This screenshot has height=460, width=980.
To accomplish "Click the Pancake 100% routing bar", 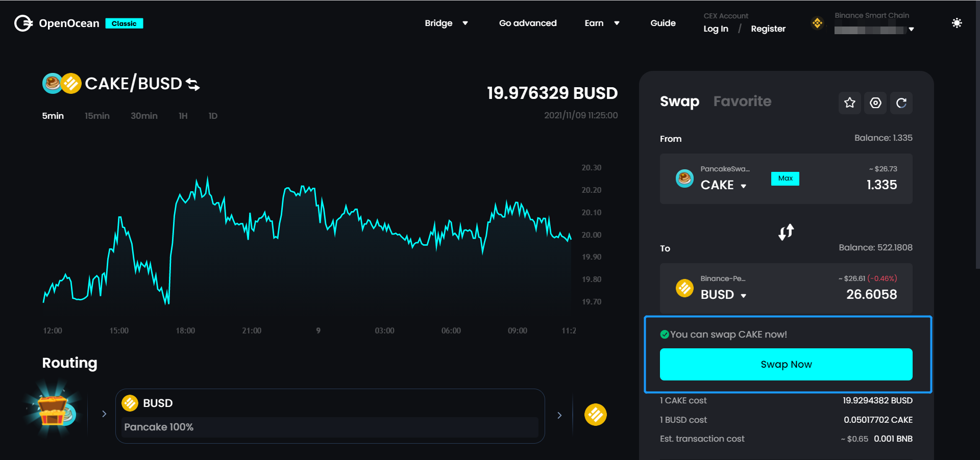I will [330, 427].
